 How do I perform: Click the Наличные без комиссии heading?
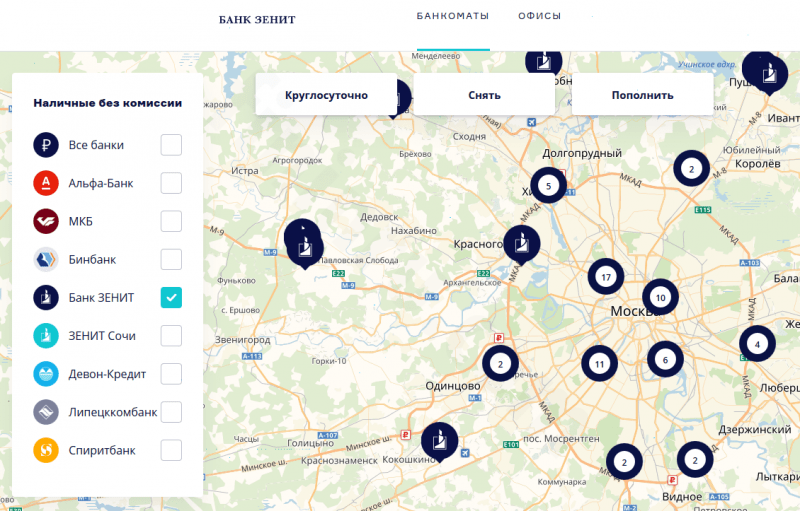[x=108, y=103]
